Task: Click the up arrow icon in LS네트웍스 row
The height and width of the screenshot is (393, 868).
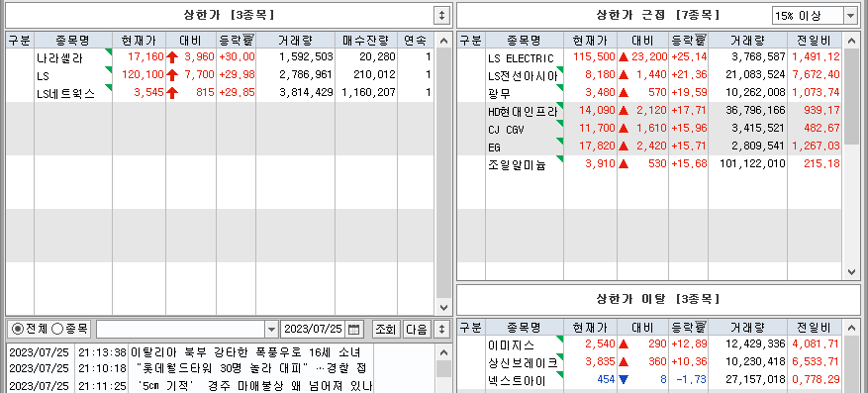Action: tap(172, 93)
